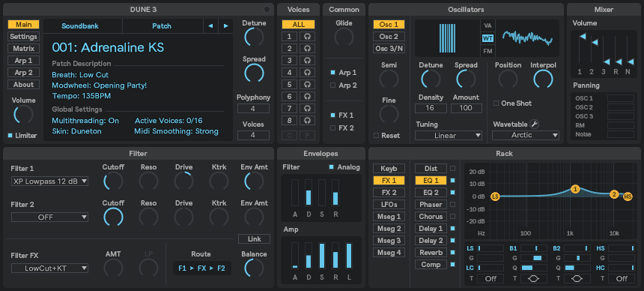Disable FX 1 in Common section
The height and width of the screenshot is (291, 644).
333,115
